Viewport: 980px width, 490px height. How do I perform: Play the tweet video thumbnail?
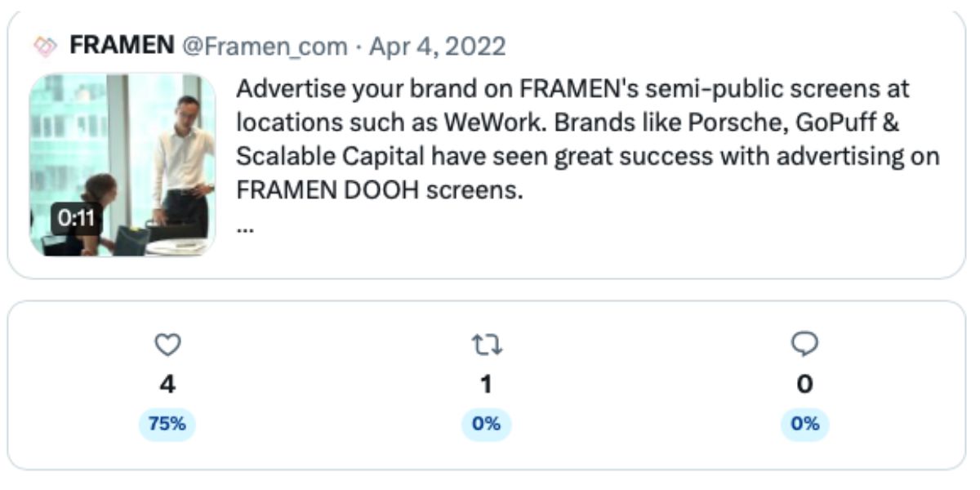pos(122,165)
